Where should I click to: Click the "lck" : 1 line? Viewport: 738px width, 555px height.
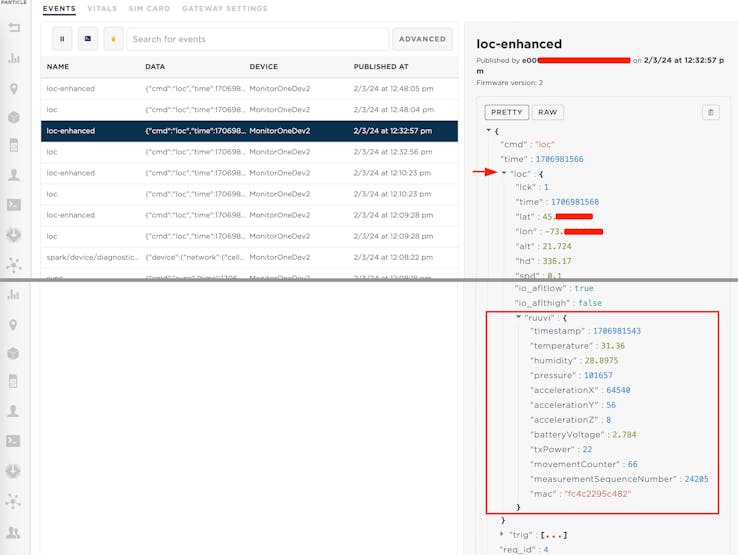point(532,187)
